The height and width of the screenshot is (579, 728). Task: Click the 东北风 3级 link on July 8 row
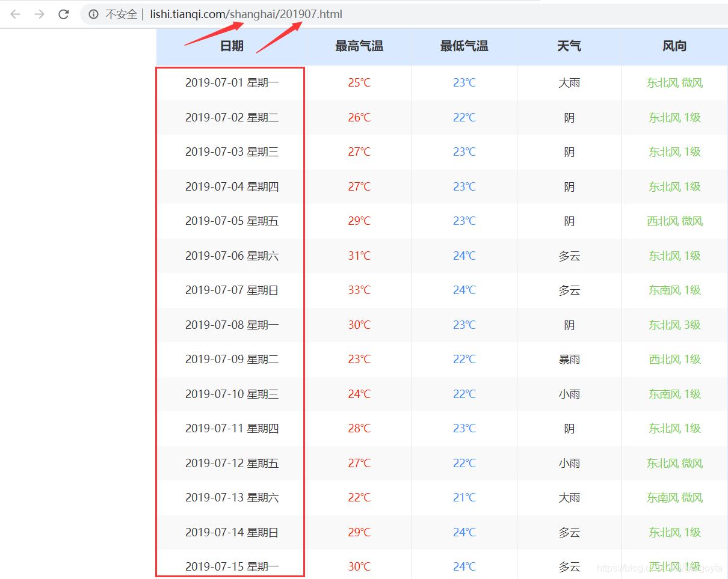[x=674, y=325]
